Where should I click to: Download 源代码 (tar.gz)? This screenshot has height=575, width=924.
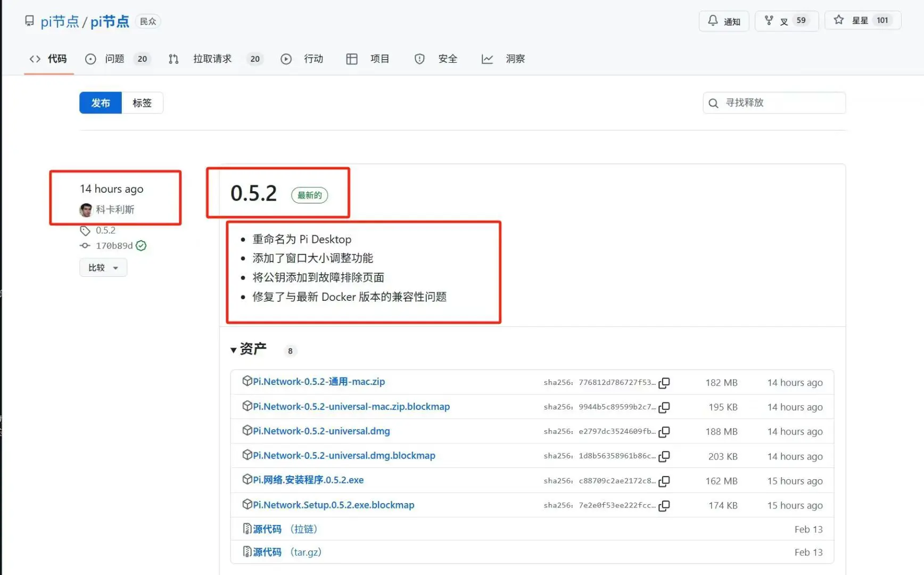[287, 552]
